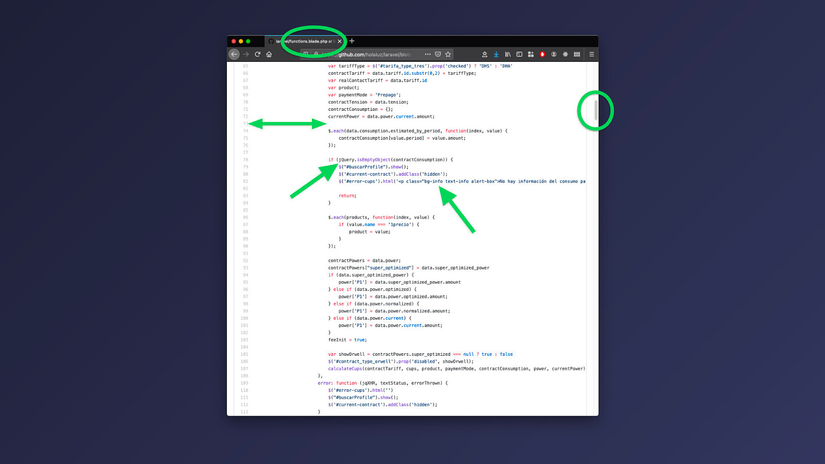Save page to Pocket icon
The height and width of the screenshot is (464, 825).
coord(438,54)
